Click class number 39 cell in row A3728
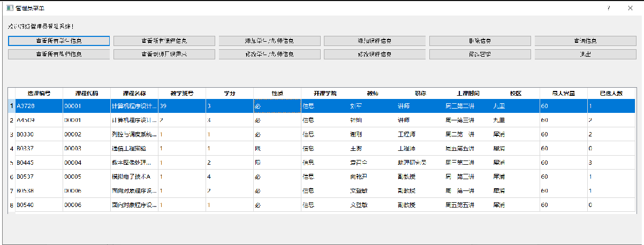The width and height of the screenshot is (644, 245). (x=182, y=106)
